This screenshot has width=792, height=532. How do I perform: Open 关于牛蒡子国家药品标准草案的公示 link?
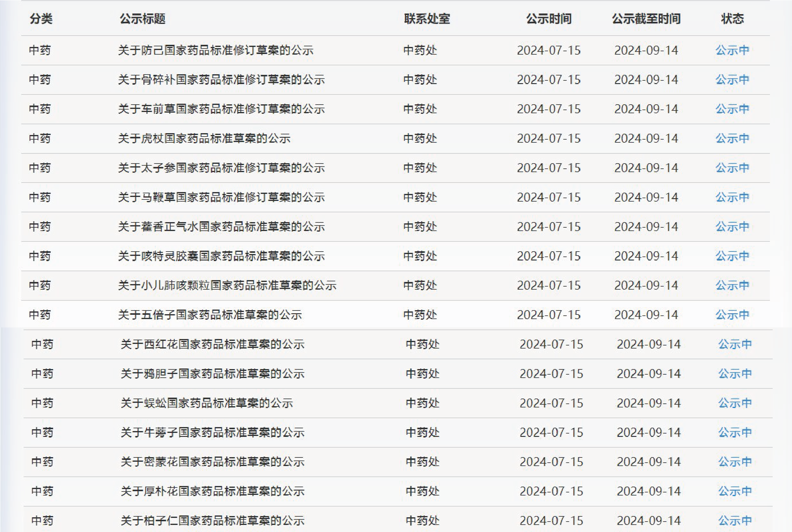(x=212, y=433)
